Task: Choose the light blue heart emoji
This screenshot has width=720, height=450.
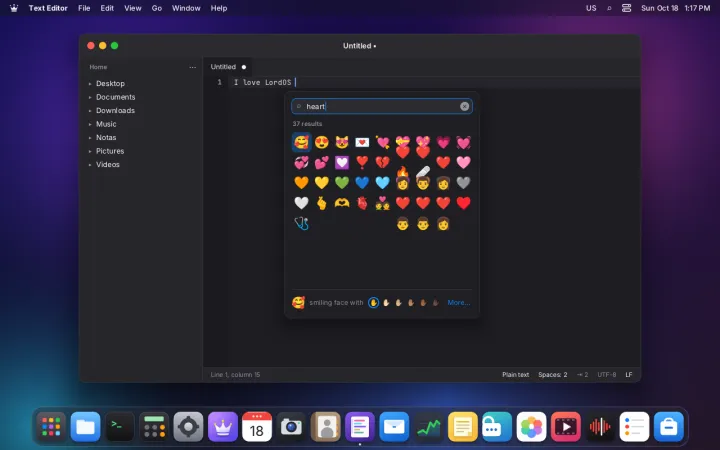Action: (382, 183)
